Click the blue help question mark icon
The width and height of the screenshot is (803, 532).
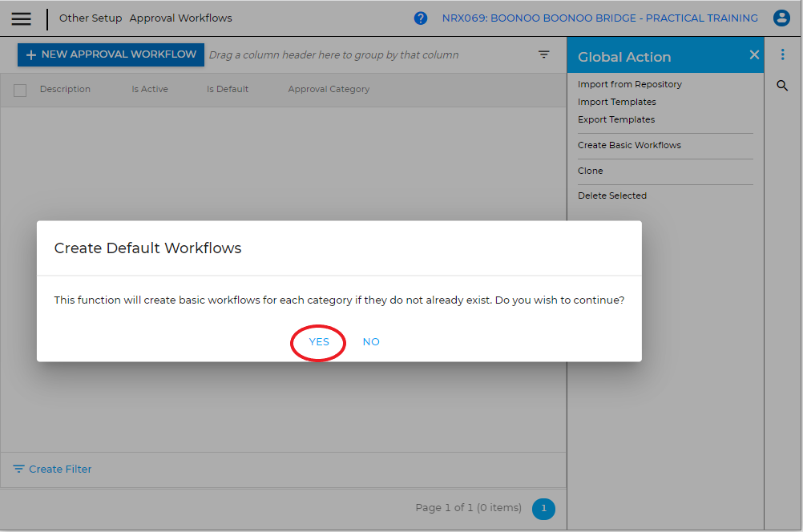(x=421, y=18)
